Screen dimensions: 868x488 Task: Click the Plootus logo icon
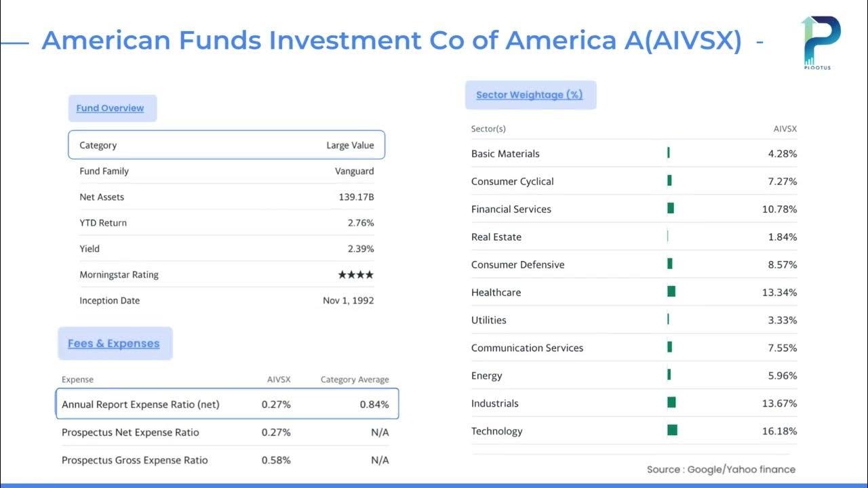pyautogui.click(x=821, y=42)
